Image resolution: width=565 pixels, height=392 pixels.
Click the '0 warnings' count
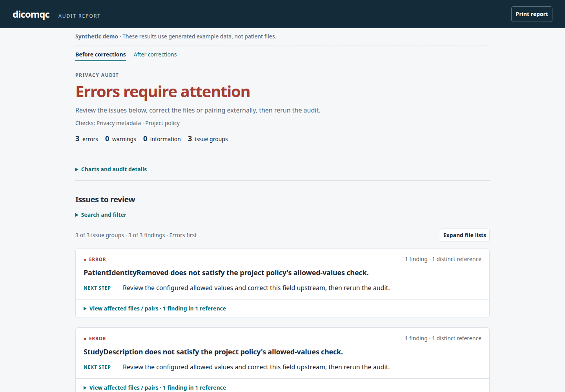coord(120,139)
